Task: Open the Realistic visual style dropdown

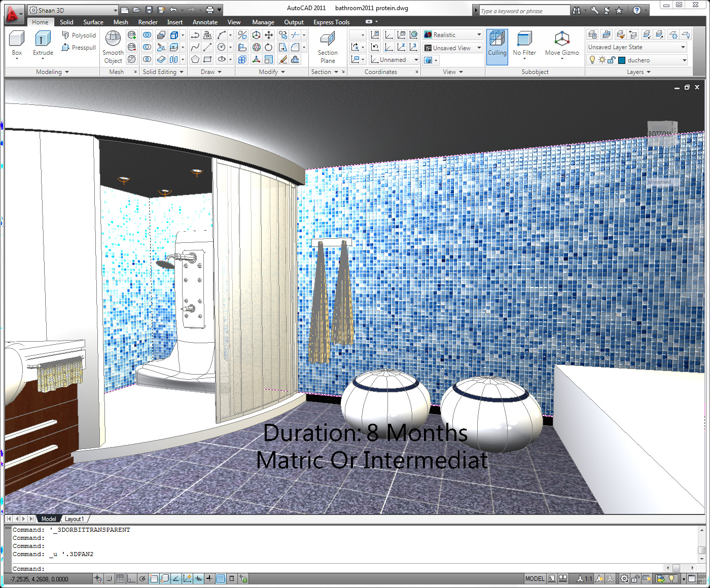Action: 453,35
